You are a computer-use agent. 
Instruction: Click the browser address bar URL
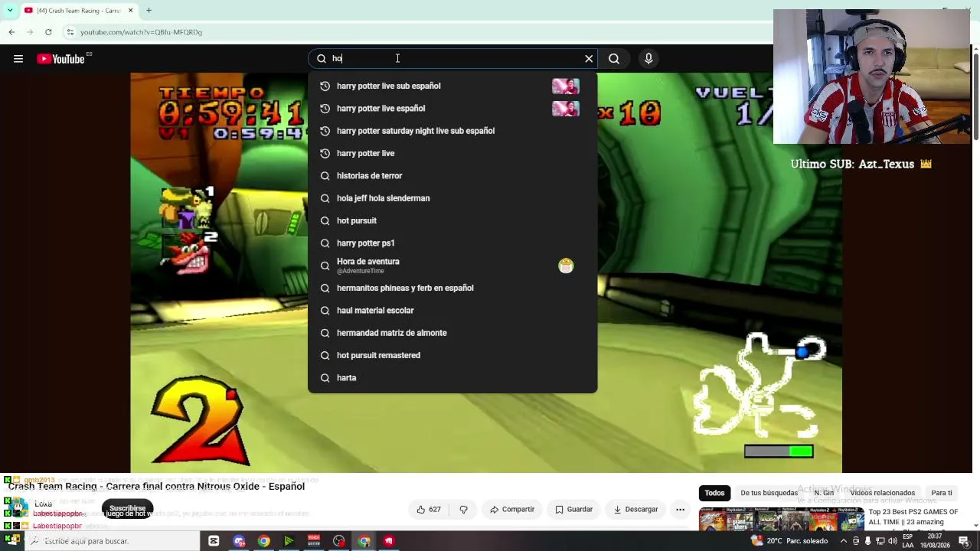(x=142, y=32)
